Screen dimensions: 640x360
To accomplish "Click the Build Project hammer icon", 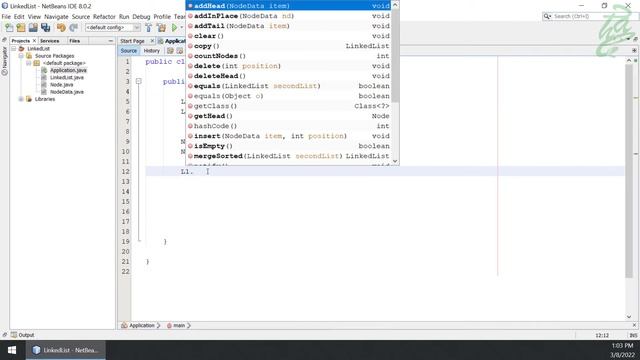I will [149, 27].
